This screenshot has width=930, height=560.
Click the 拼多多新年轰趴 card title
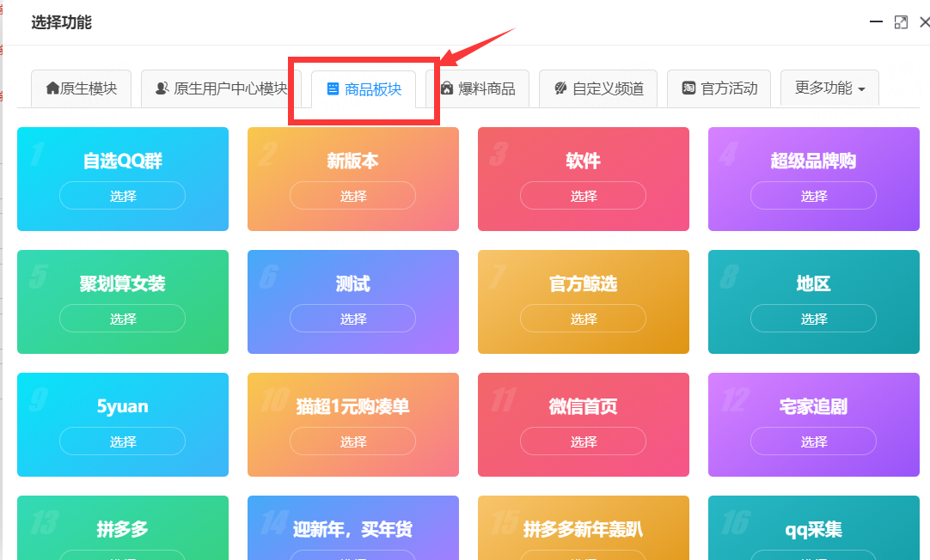pyautogui.click(x=583, y=528)
